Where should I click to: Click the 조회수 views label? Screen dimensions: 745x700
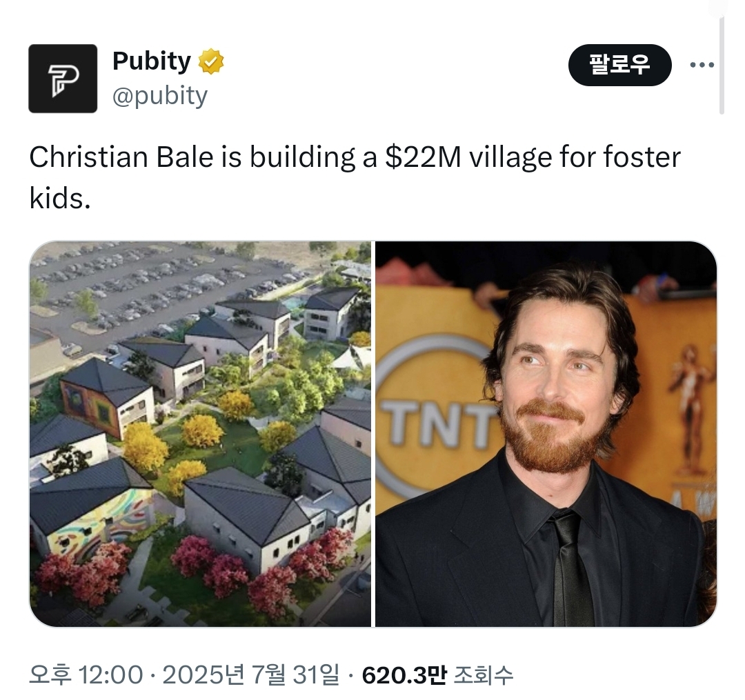click(484, 675)
